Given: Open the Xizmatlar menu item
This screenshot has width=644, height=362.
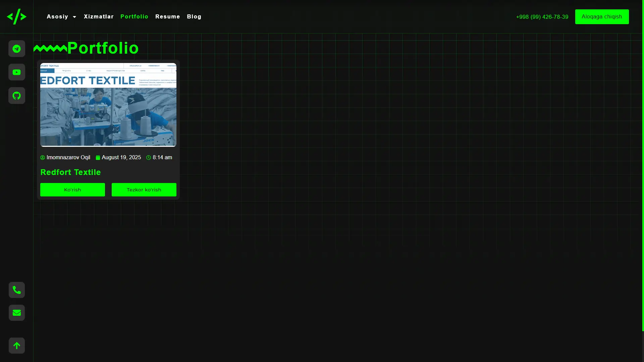Looking at the screenshot, I should pos(99,16).
